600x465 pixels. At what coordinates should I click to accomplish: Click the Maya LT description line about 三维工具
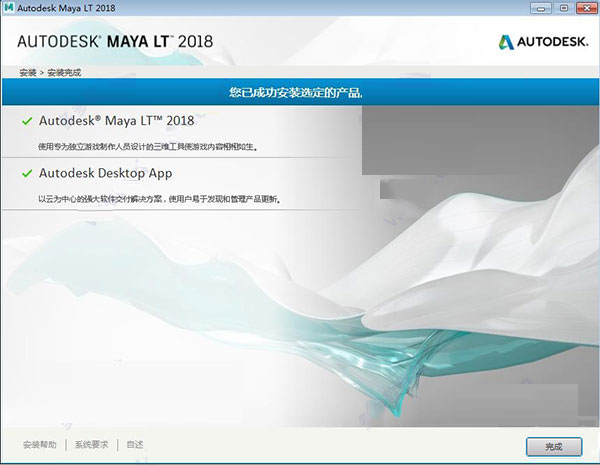148,147
